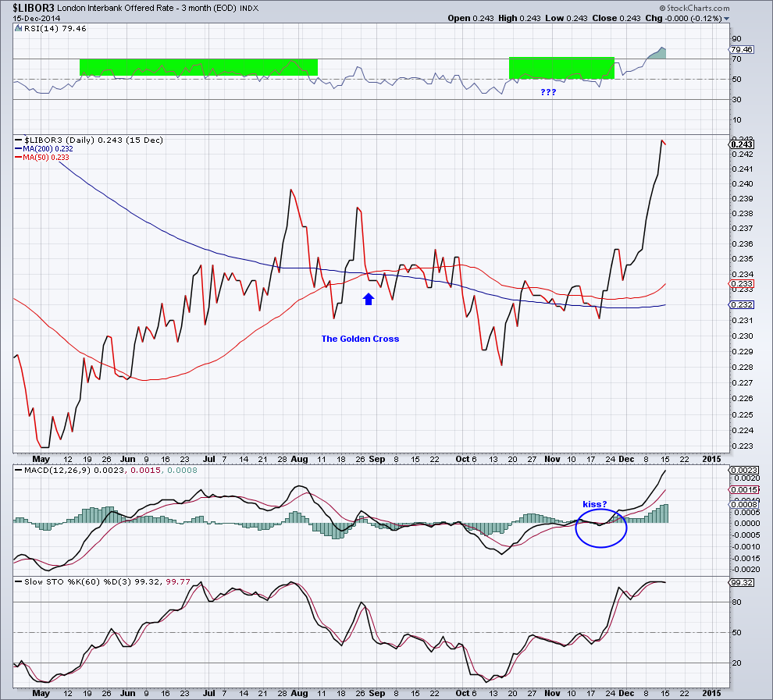Click the StockCharts.com copyright watermark
The width and height of the screenshot is (773, 700).
pyautogui.click(x=694, y=8)
